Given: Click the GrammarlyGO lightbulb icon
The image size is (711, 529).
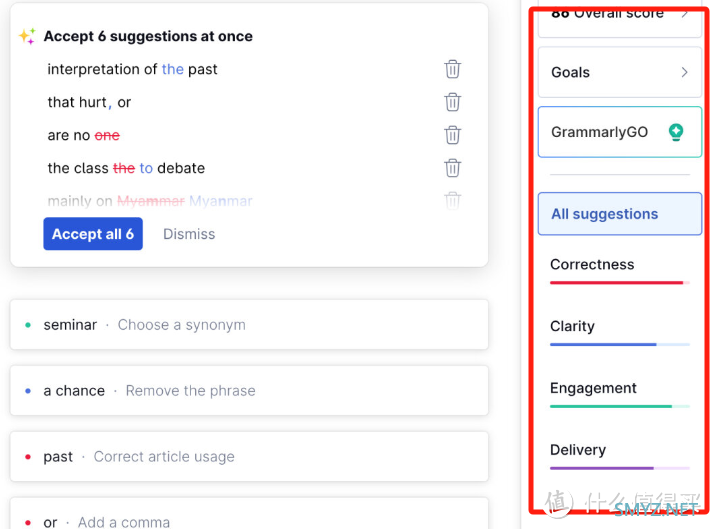Looking at the screenshot, I should pos(676,132).
